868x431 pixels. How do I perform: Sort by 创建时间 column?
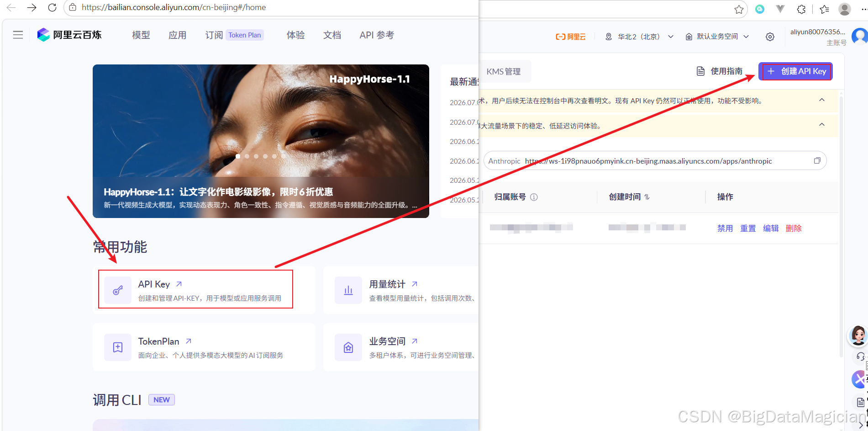[647, 197]
